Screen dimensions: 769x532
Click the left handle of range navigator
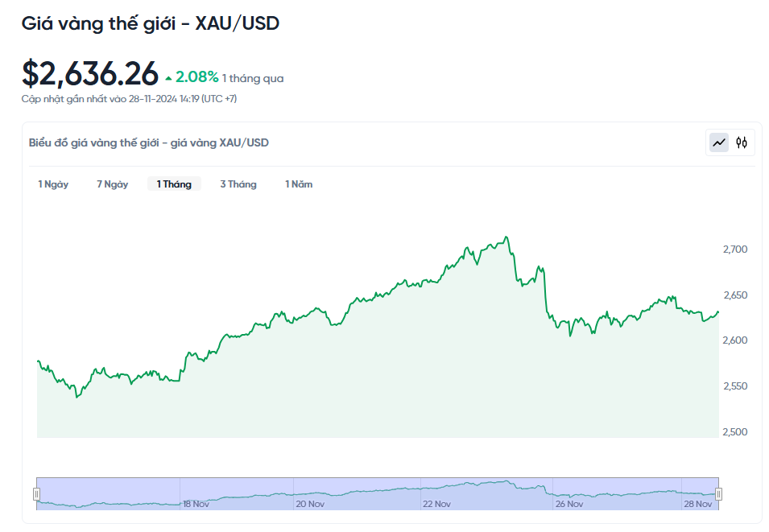[36, 493]
